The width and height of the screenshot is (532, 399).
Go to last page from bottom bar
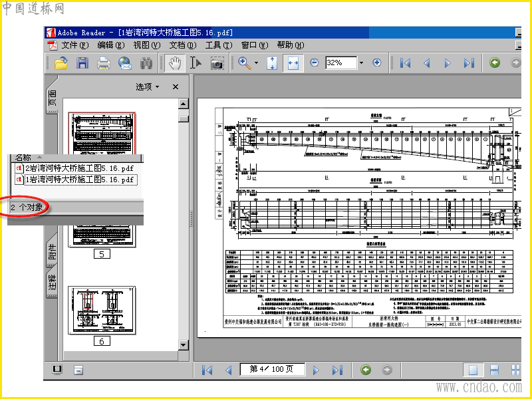pos(337,370)
